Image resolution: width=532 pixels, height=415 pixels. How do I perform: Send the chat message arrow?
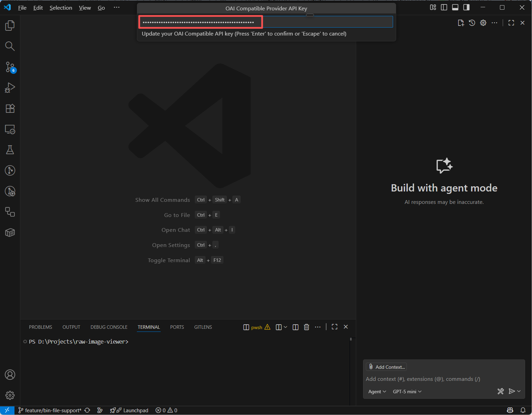512,391
